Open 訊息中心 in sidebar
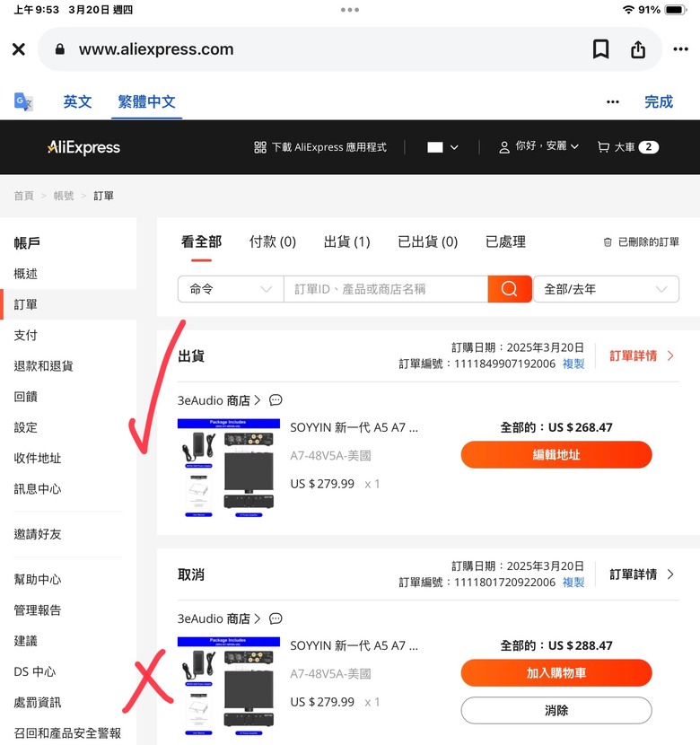The width and height of the screenshot is (700, 745). (x=38, y=489)
